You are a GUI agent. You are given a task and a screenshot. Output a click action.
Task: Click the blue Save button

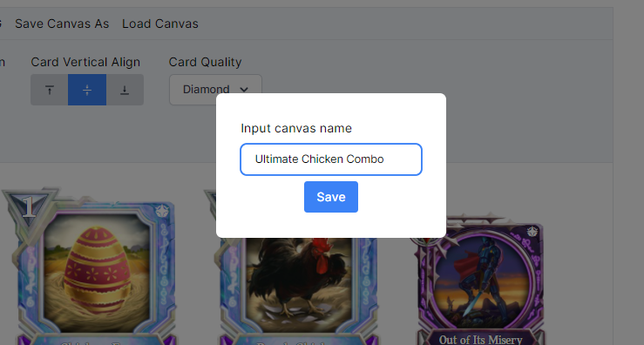point(331,197)
